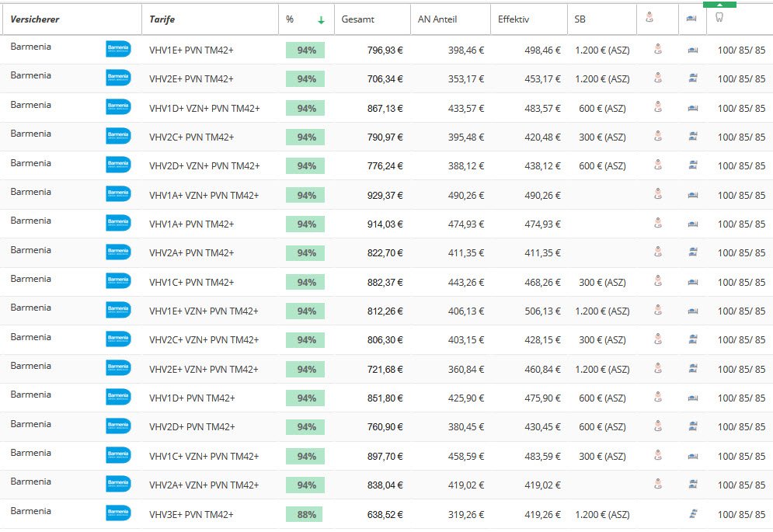773x532 pixels.
Task: Toggle sort order with green arrow in % column
Action: (x=321, y=19)
